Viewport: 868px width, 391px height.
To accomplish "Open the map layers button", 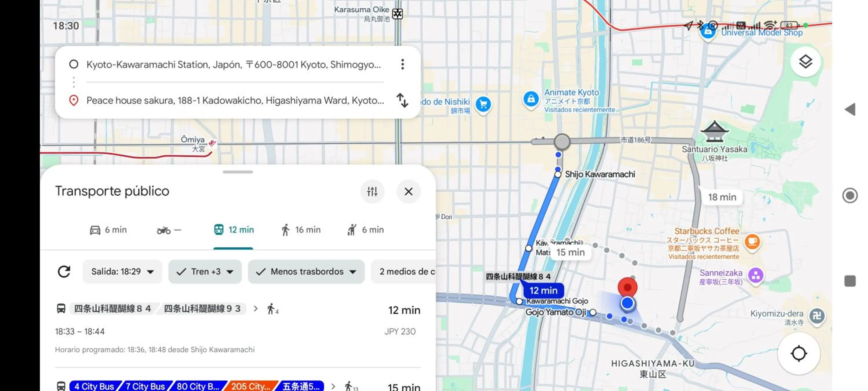I will [x=805, y=62].
